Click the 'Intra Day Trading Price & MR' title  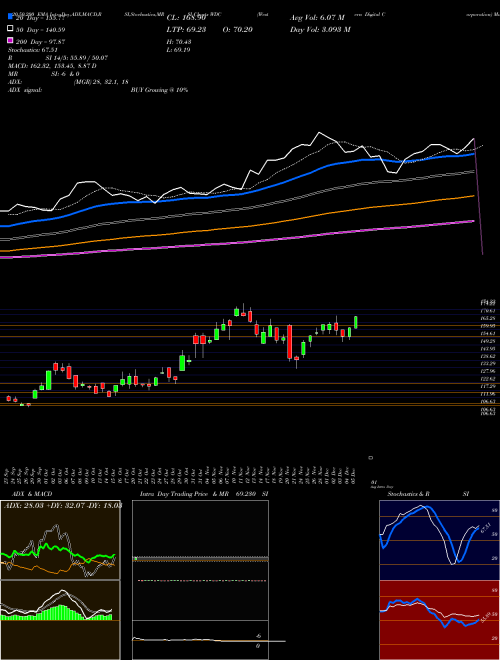click(184, 494)
